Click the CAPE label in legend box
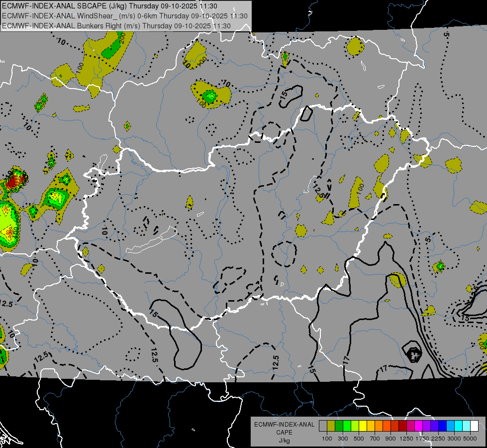The width and height of the screenshot is (487, 448). click(x=284, y=433)
